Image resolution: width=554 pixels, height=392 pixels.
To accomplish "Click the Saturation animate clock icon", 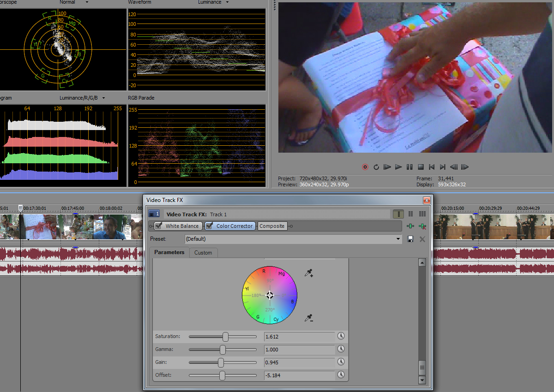I will click(x=341, y=336).
